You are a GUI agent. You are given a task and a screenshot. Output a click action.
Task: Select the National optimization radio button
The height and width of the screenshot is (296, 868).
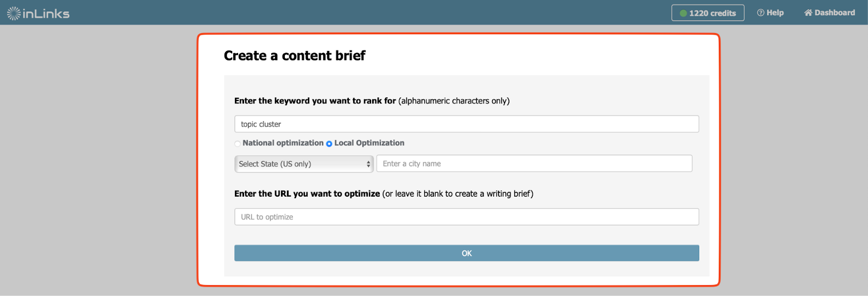238,143
